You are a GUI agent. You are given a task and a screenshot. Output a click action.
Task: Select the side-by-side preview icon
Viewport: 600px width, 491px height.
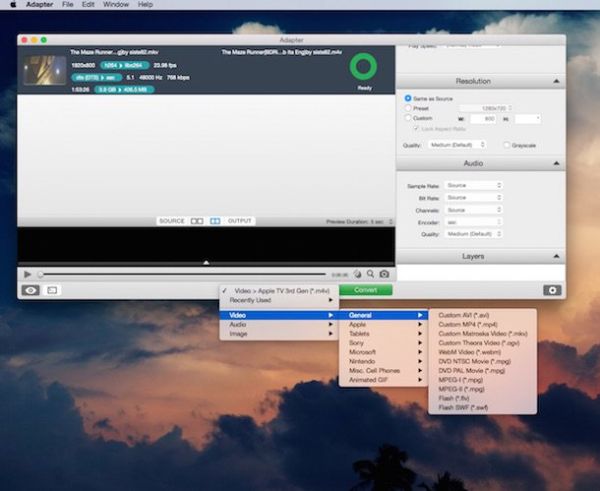click(197, 221)
